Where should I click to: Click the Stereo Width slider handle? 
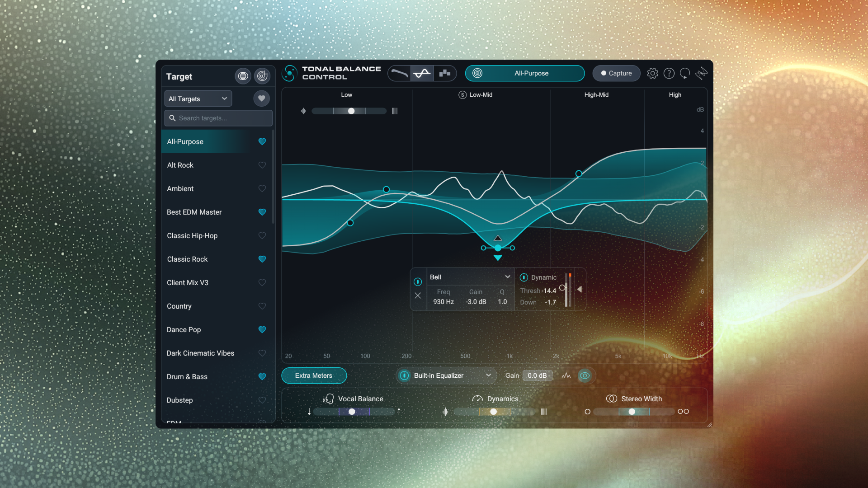(632, 412)
